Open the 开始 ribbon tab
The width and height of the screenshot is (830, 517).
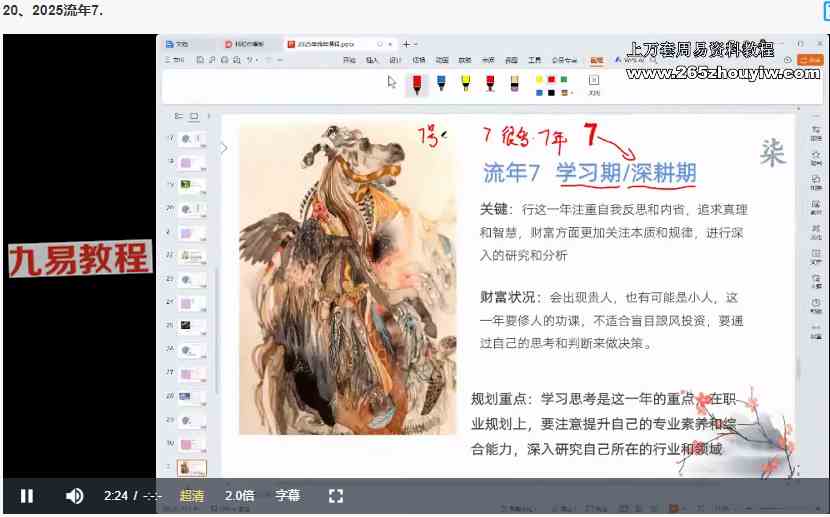click(x=349, y=60)
